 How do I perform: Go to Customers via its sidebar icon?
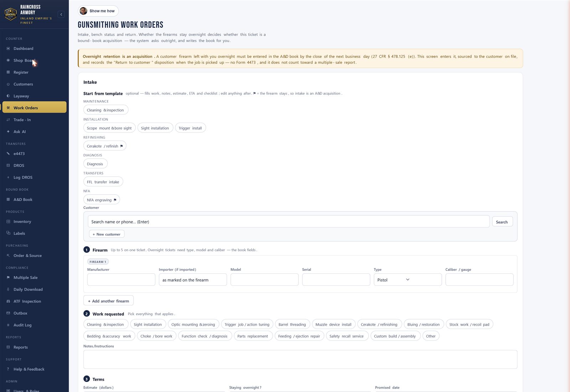point(8,84)
